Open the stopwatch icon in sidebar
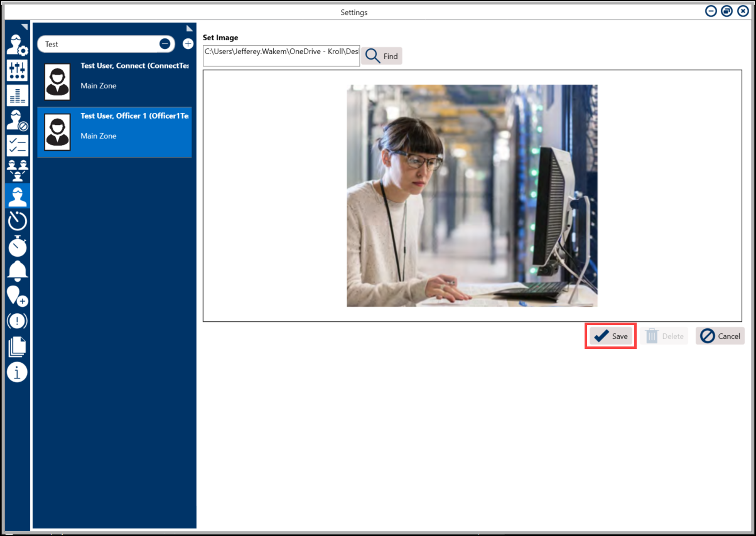 click(17, 246)
